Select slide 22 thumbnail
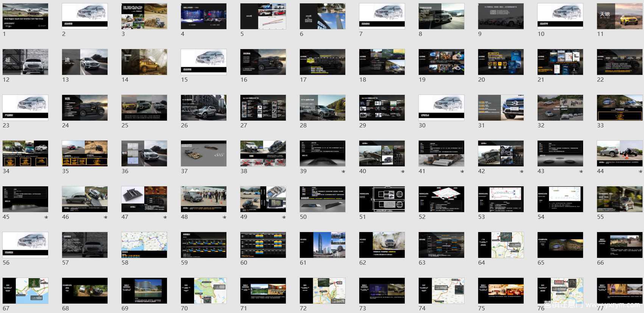 [620, 62]
